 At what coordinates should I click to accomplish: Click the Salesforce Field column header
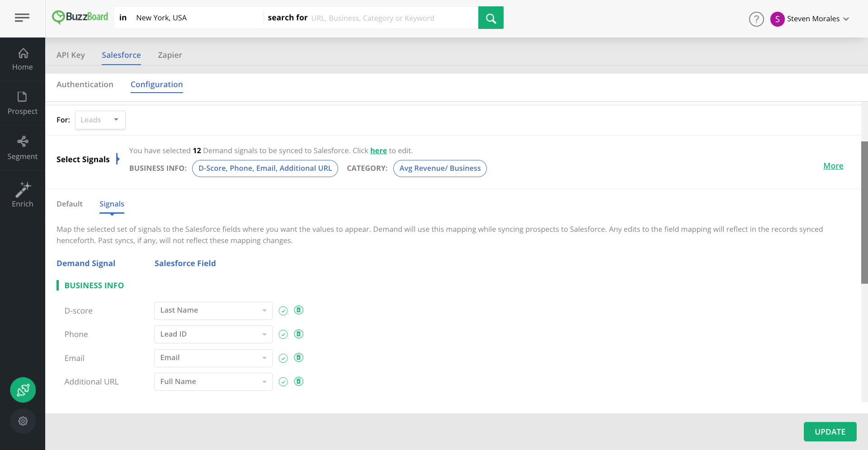[185, 263]
